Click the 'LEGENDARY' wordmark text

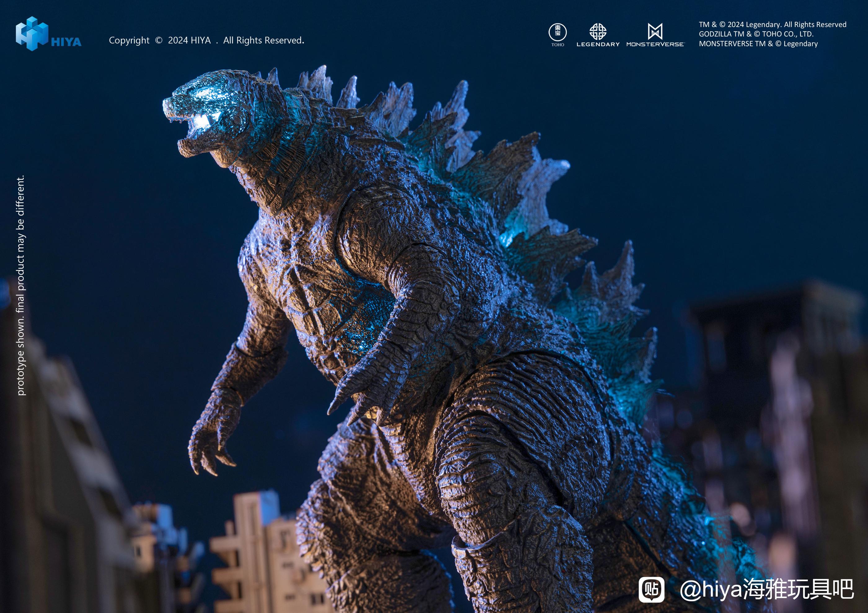click(598, 44)
